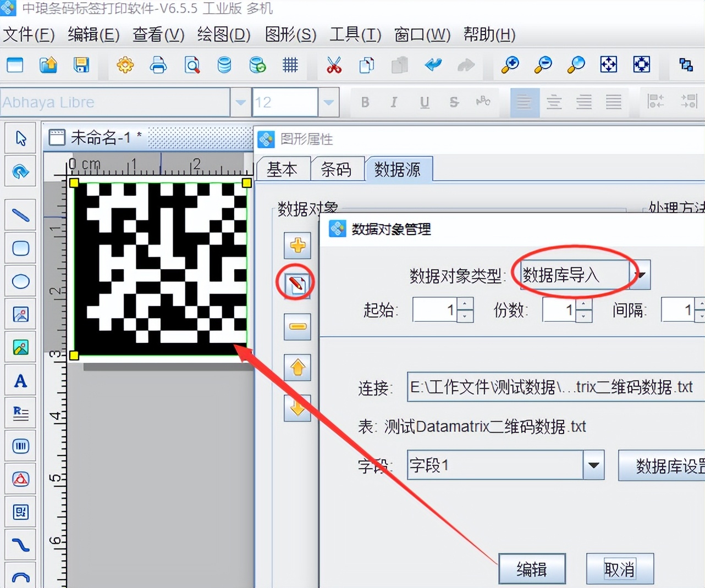Viewport: 705px width, 588px height.
Task: Select the 2D code tool
Action: [20, 512]
